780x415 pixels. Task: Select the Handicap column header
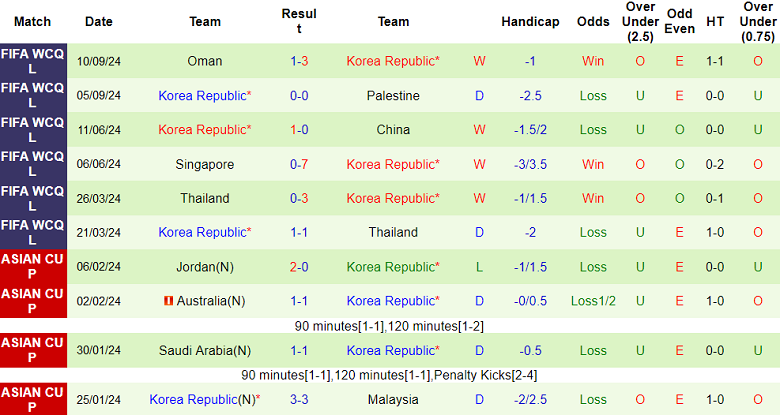(x=530, y=21)
